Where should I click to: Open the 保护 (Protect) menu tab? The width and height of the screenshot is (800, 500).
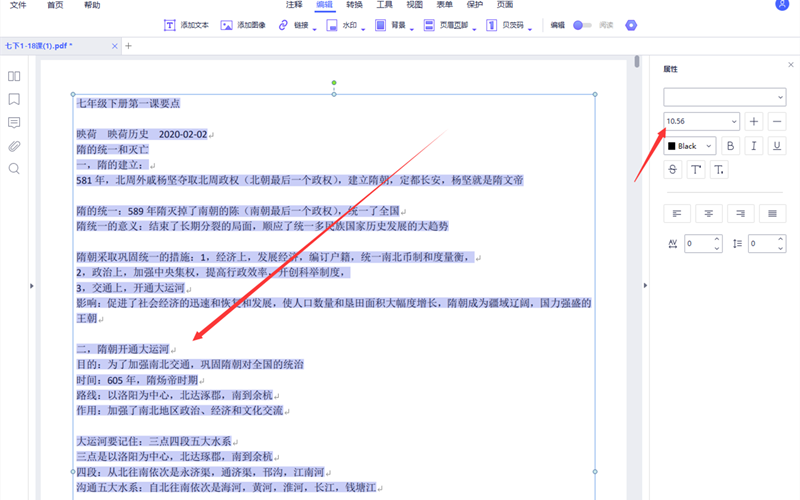tap(475, 6)
